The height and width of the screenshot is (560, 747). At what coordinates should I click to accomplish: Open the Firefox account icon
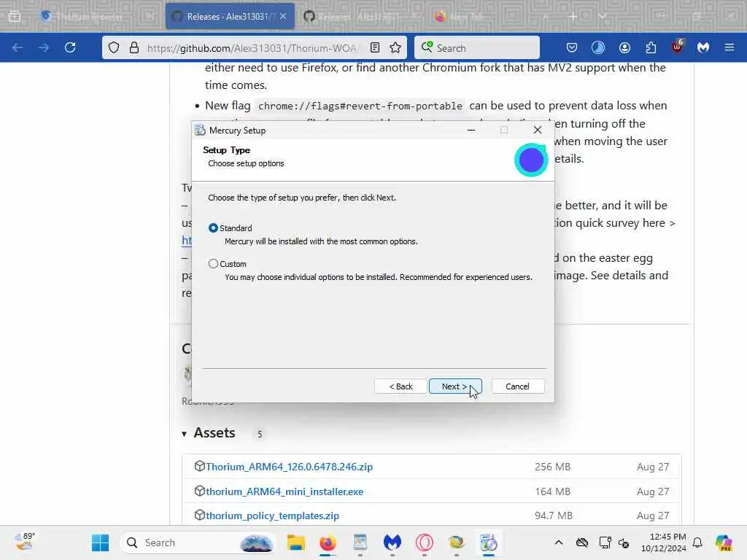pyautogui.click(x=624, y=47)
